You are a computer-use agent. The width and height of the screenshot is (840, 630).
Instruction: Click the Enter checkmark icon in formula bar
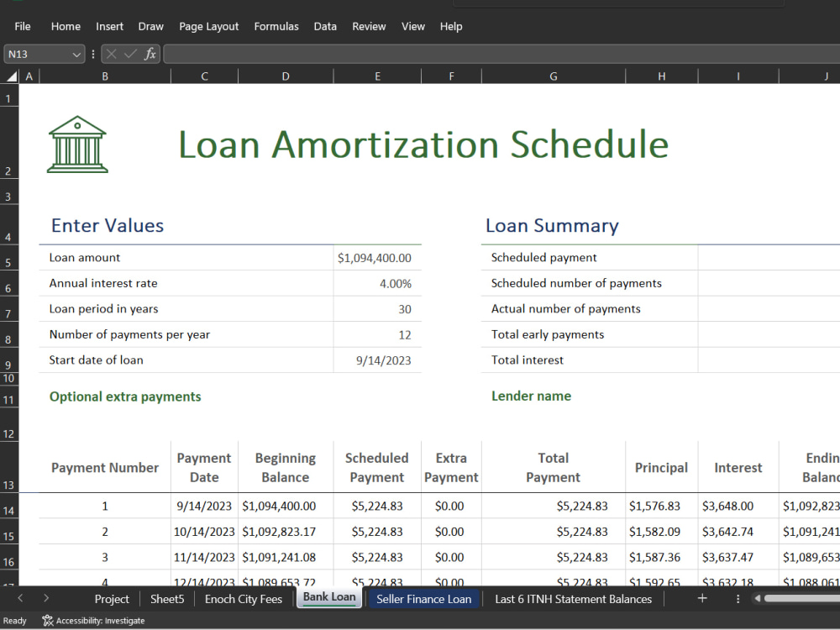coord(130,53)
